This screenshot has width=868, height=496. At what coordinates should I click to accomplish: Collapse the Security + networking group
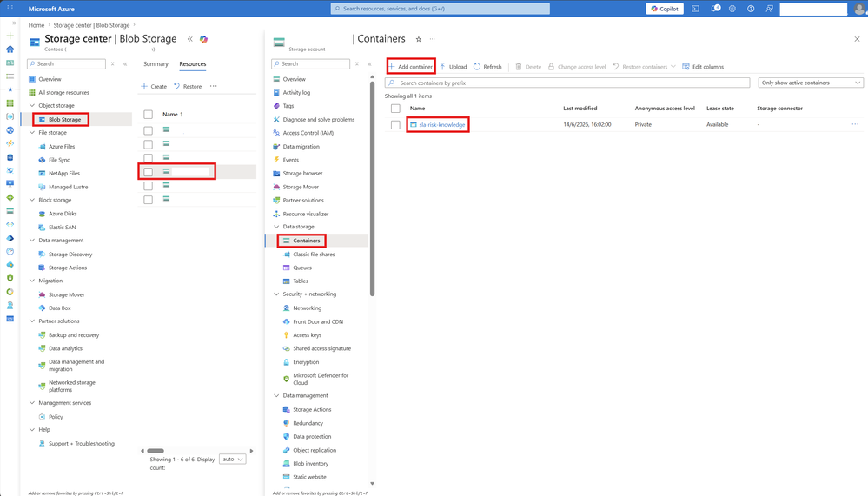pos(276,294)
